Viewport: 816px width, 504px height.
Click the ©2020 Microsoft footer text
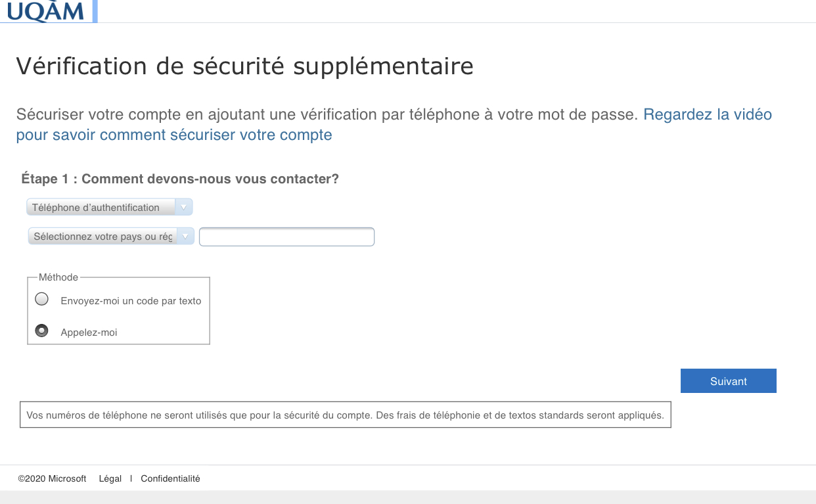[x=53, y=478]
